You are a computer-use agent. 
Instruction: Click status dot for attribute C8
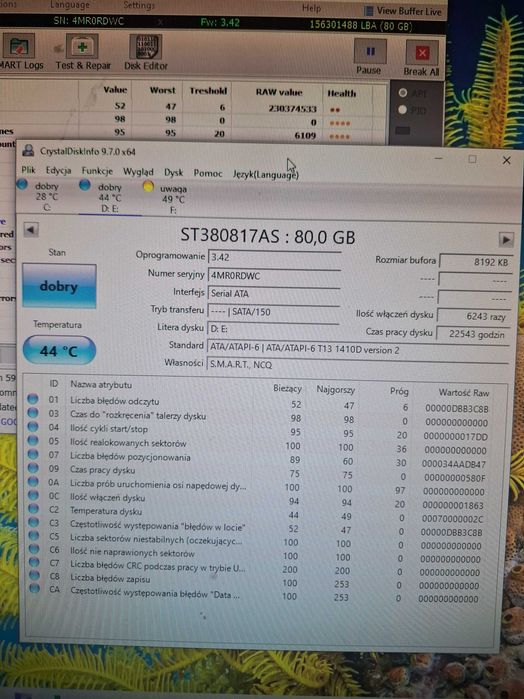[x=34, y=575]
